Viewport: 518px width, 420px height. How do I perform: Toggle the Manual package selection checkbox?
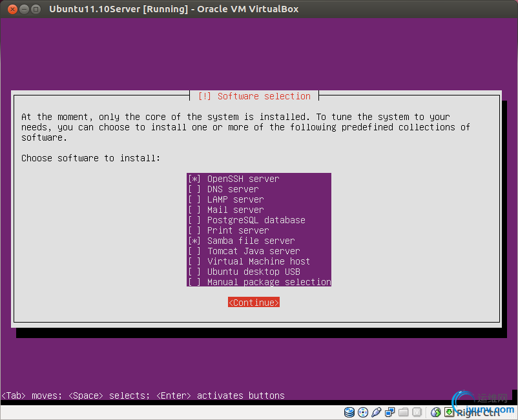194,282
